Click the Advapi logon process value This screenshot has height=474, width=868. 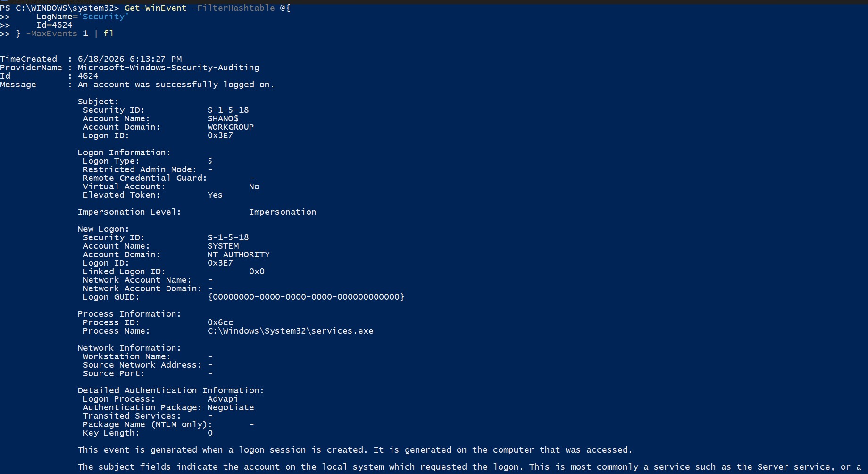(x=223, y=399)
